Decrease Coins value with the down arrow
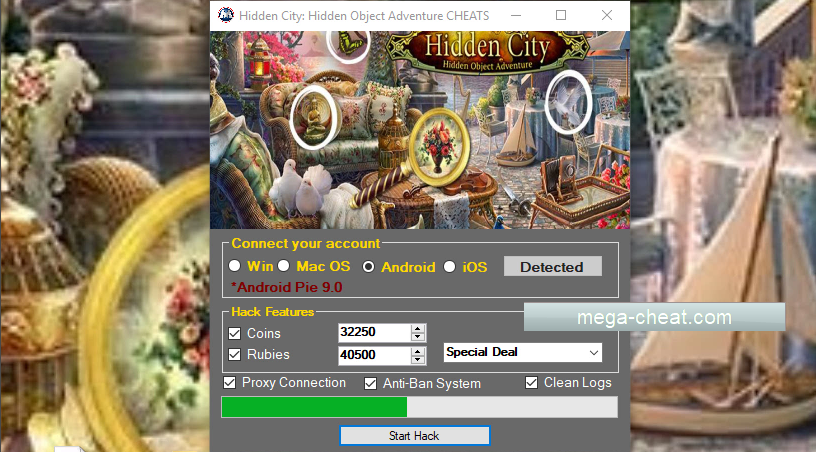The width and height of the screenshot is (816, 452). pyautogui.click(x=418, y=337)
